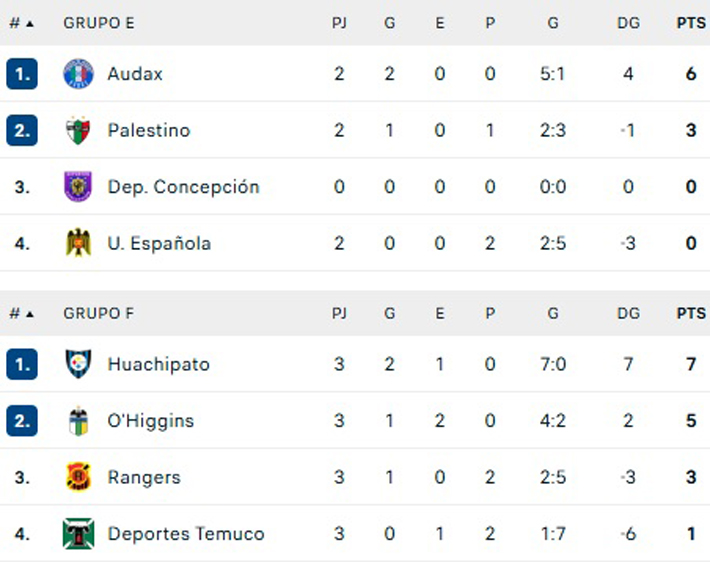Select DG column header in Grupo E

[x=628, y=23]
